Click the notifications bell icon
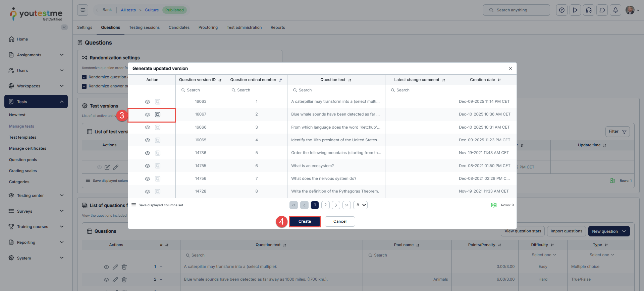Screen dimensions: 644x291 tap(615, 10)
